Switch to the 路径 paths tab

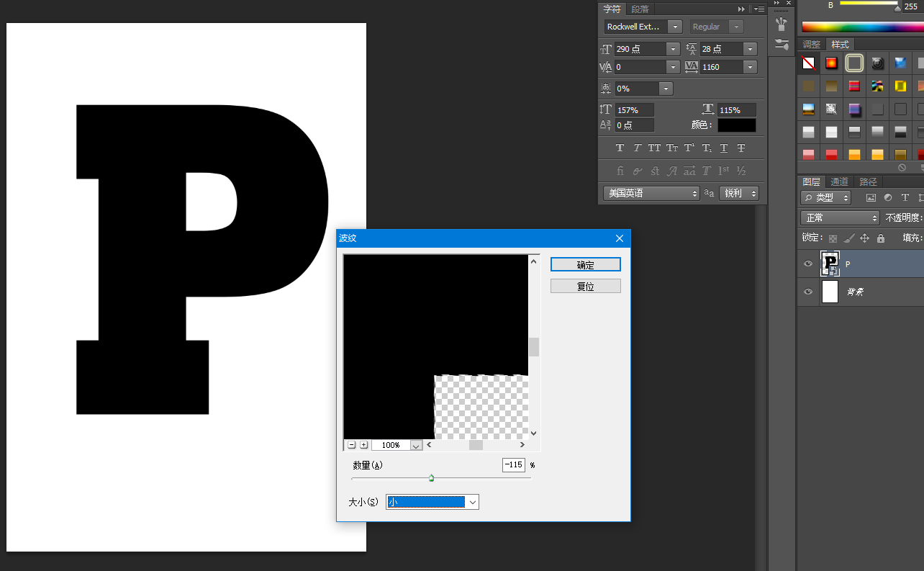click(868, 181)
